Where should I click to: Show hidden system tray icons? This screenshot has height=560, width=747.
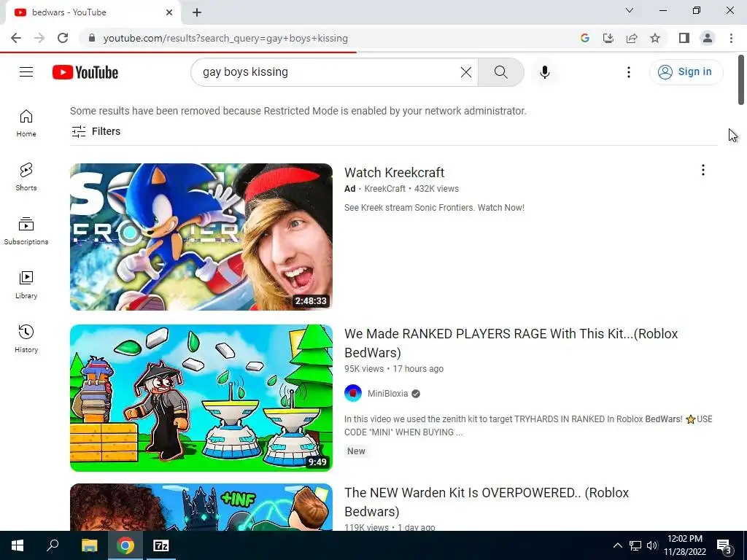617,545
